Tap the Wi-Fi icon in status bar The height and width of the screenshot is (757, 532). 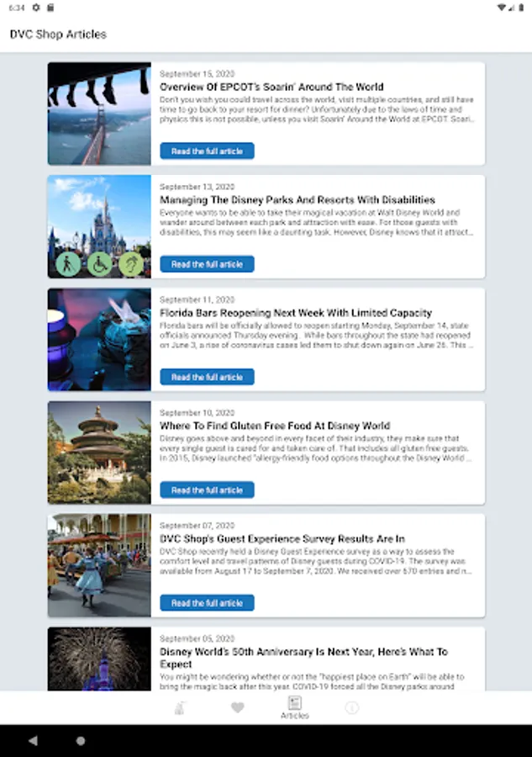[502, 8]
